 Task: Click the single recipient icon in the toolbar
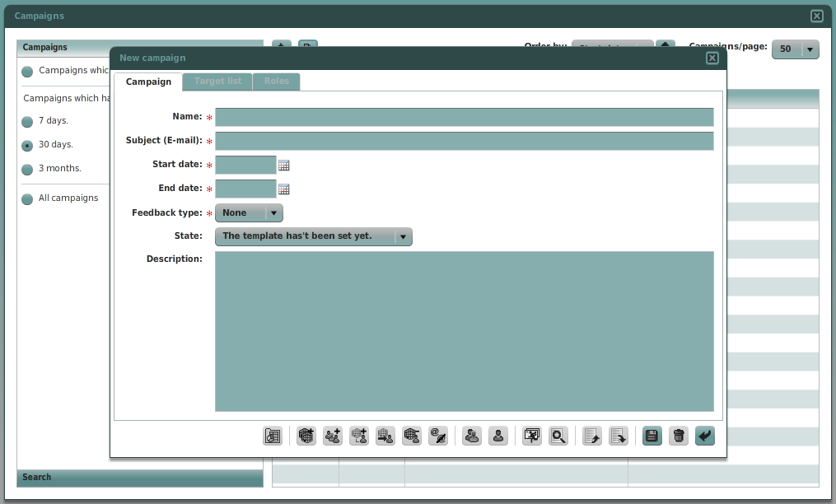point(497,436)
